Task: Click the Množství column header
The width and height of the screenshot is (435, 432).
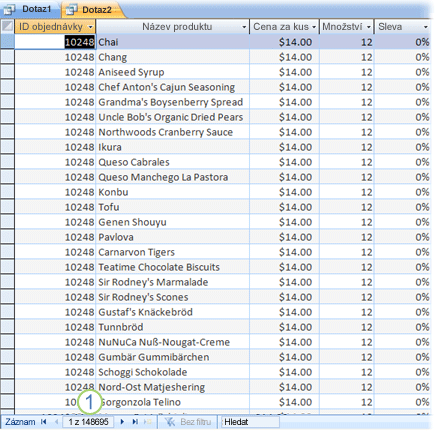Action: click(x=347, y=27)
